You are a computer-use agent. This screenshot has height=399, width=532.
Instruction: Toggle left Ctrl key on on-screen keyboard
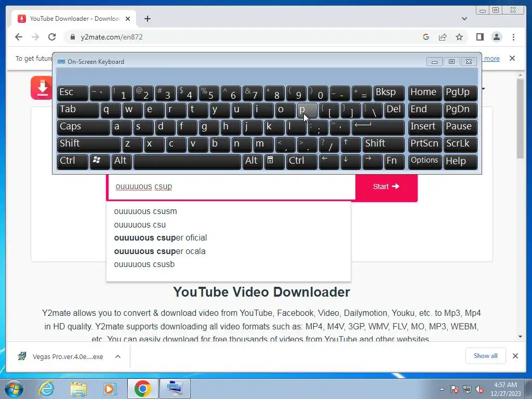click(x=73, y=162)
